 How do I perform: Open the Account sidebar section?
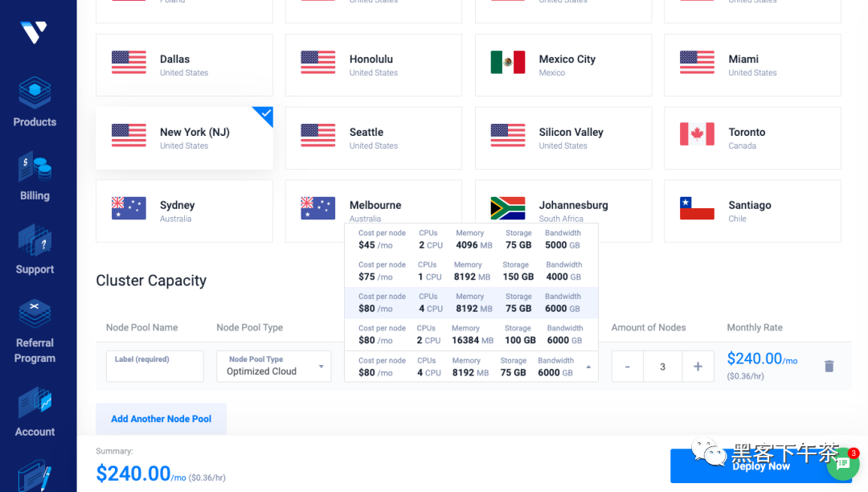click(x=35, y=412)
